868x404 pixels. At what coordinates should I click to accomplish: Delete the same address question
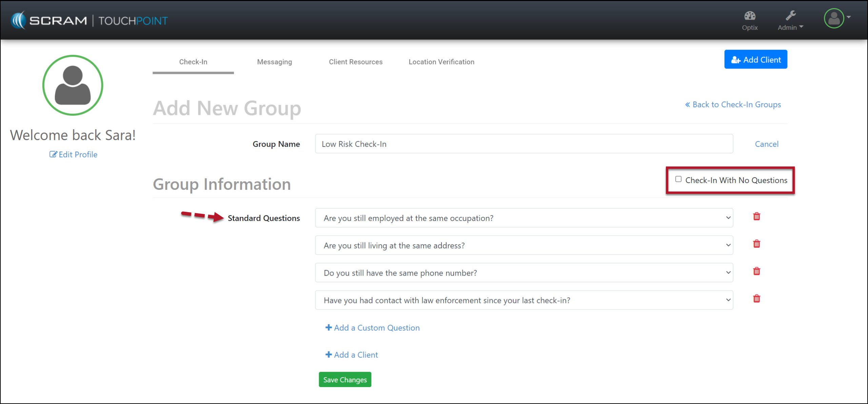(756, 244)
